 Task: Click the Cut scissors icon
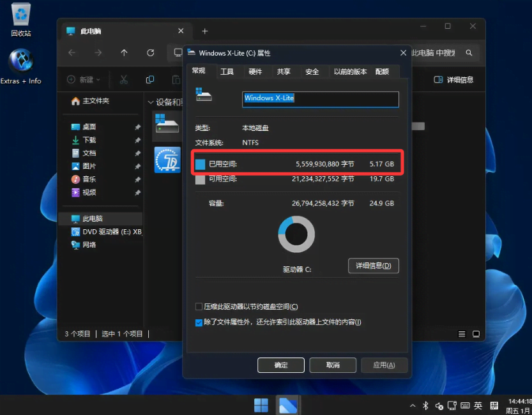[124, 80]
